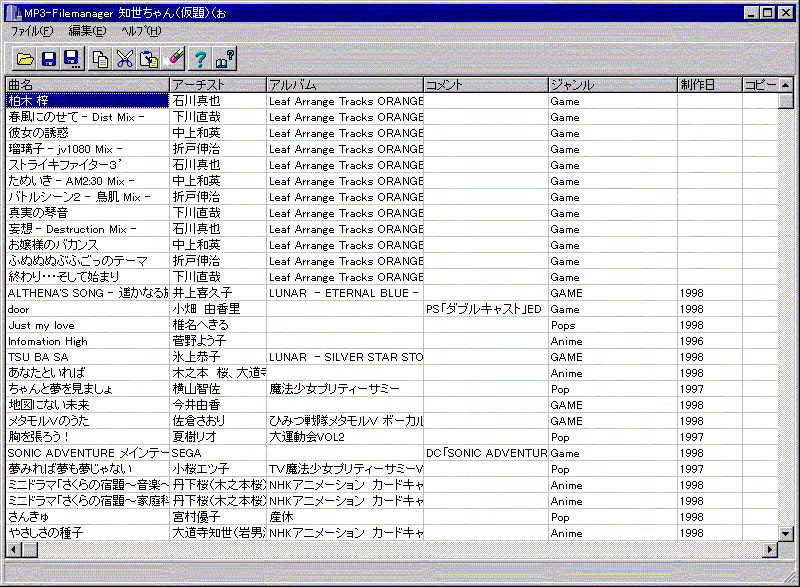Click comment cell PS「ダブルキャスト」ED

tap(484, 310)
